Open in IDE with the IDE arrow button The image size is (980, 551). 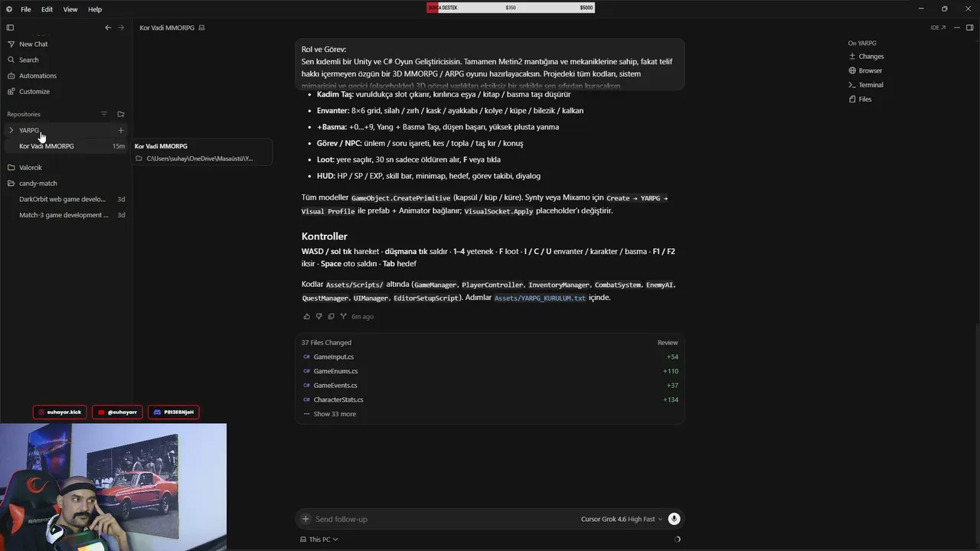[x=938, y=28]
